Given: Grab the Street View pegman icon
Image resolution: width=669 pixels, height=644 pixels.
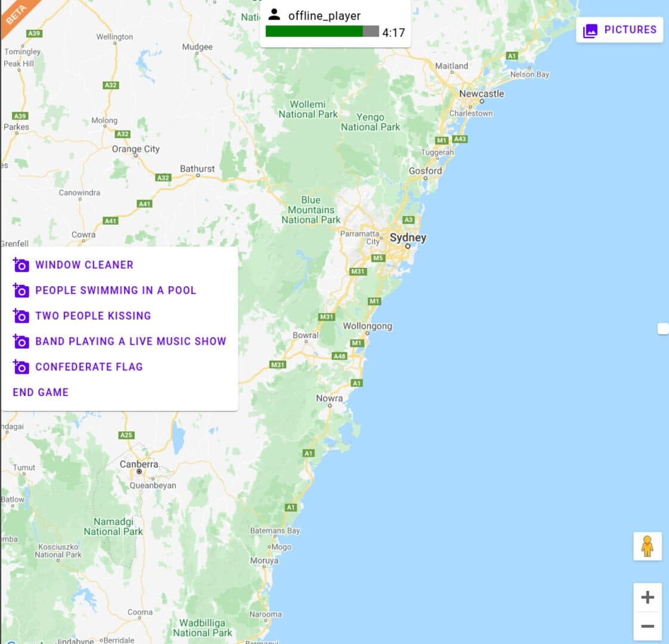Looking at the screenshot, I should coord(648,546).
